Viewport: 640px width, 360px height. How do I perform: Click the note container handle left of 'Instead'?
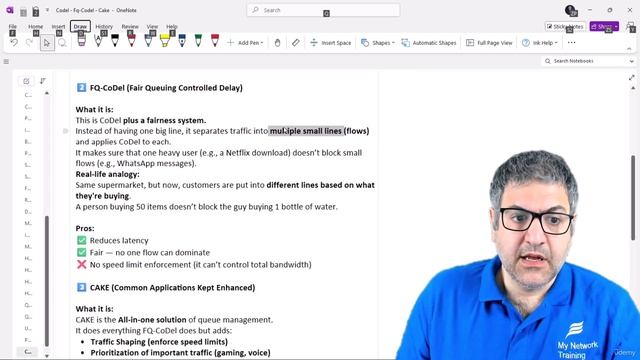click(65, 131)
